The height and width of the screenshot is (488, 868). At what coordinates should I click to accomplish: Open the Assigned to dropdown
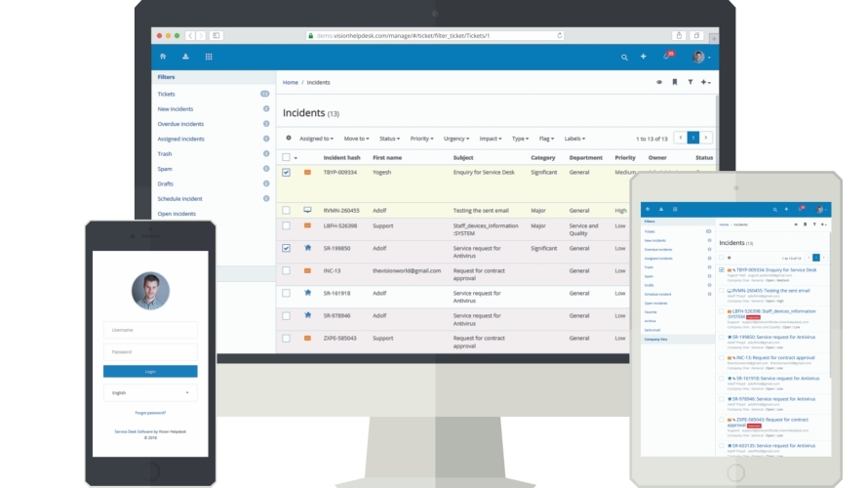coord(317,139)
